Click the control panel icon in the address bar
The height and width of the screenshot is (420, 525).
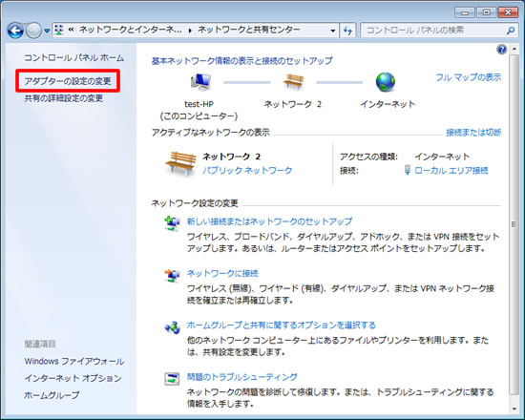[59, 31]
